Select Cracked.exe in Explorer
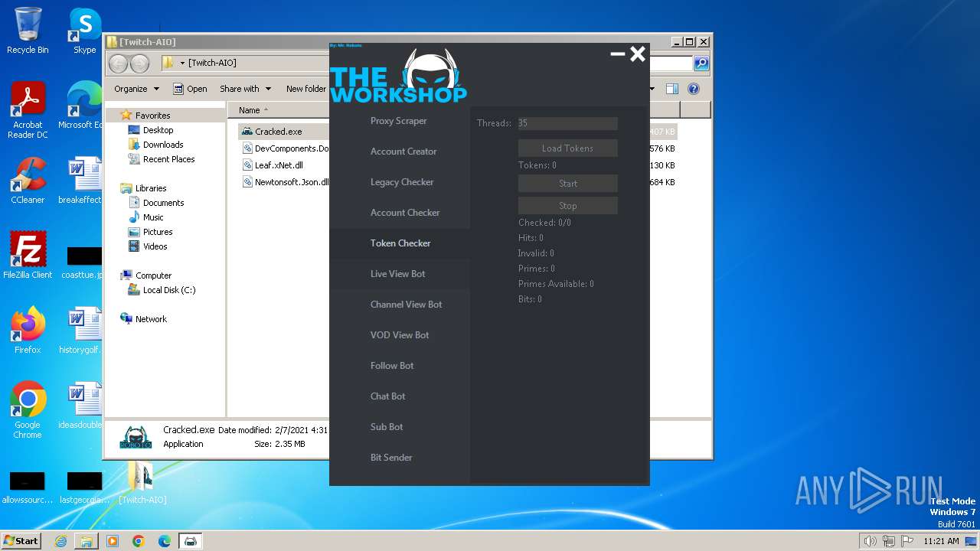 279,132
